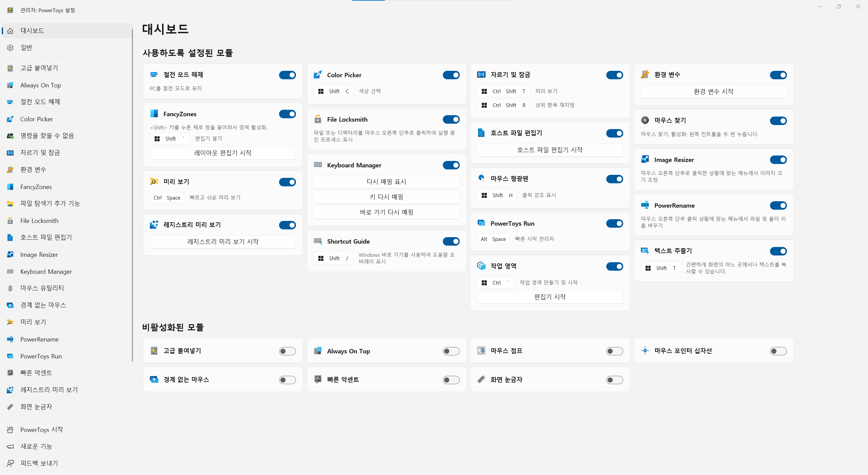The width and height of the screenshot is (868, 475).
Task: Click the PowerToys Run icon in sidebar
Action: [10, 356]
